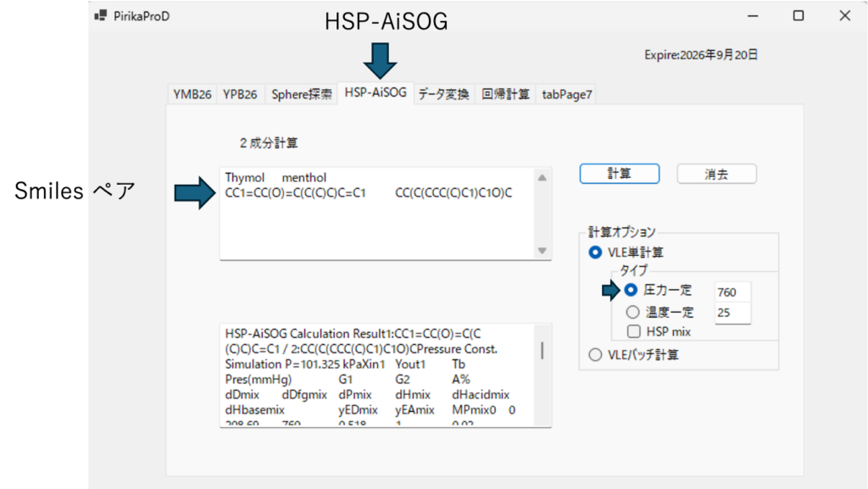The width and height of the screenshot is (868, 489).
Task: Switch to the 回帰計算 tab
Action: 505,94
